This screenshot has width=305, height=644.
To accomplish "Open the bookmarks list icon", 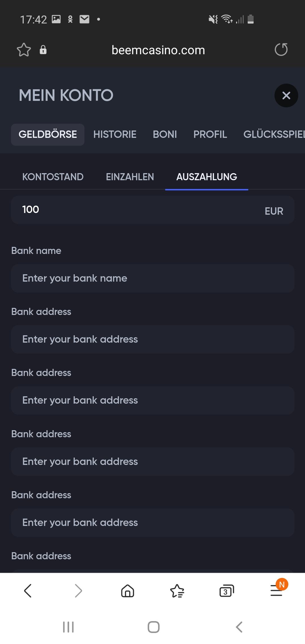I will tap(177, 591).
